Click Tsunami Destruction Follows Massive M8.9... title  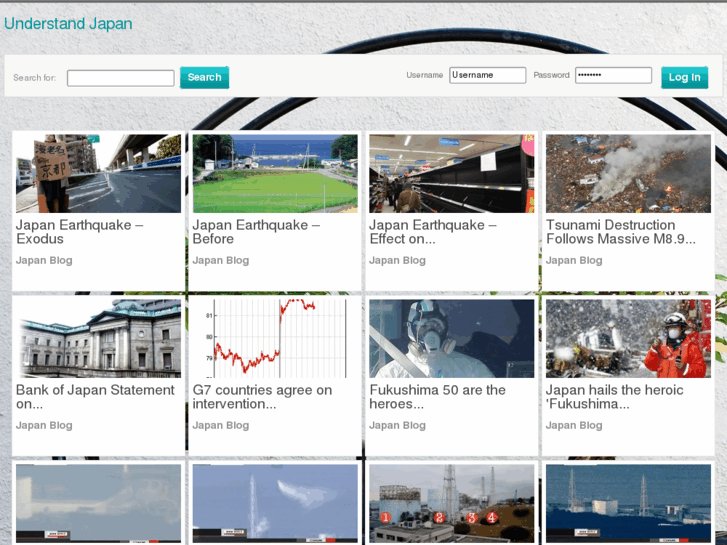621,232
